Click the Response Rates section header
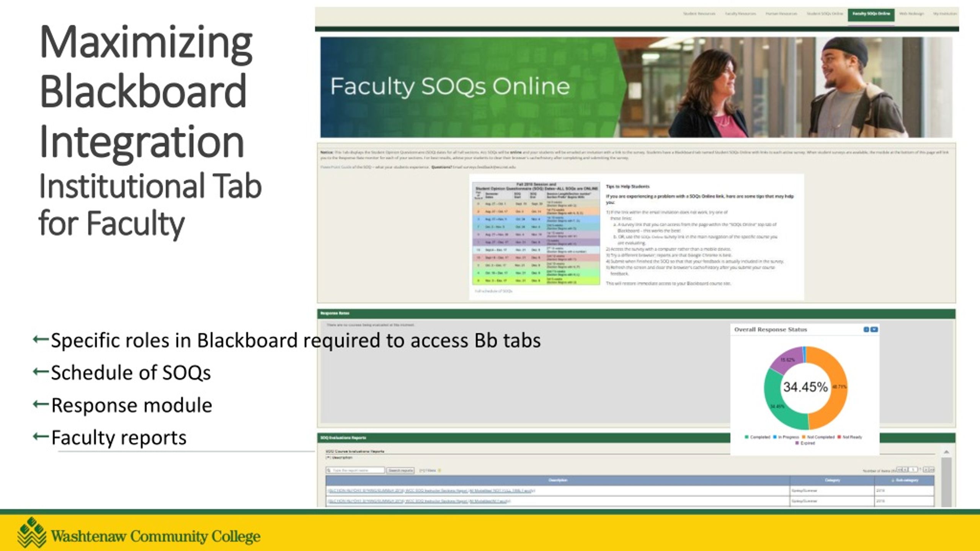Screen dimensions: 980x551 pyautogui.click(x=636, y=314)
